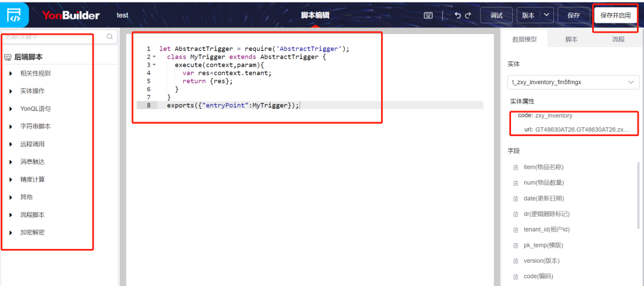Image resolution: width=644 pixels, height=286 pixels.
Task: Focus the keyword search field
Action: 58,36
